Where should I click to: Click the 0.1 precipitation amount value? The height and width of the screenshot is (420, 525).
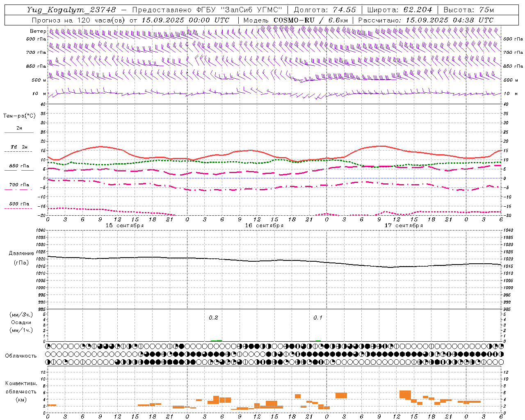click(x=318, y=318)
